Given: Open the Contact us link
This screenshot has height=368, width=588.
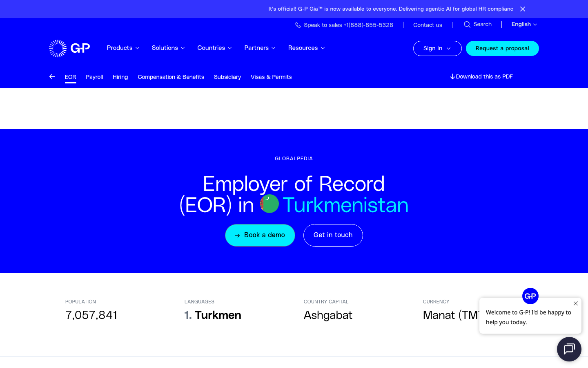Looking at the screenshot, I should 428,25.
